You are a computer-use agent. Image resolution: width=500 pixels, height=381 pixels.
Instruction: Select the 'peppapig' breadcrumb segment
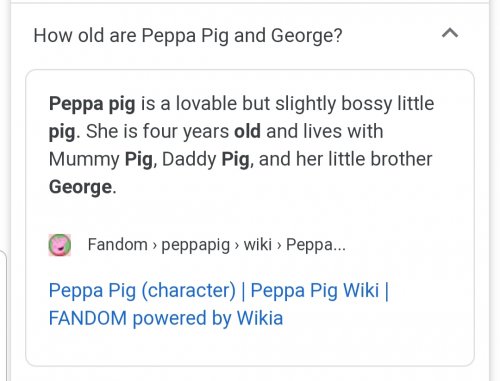coord(196,245)
